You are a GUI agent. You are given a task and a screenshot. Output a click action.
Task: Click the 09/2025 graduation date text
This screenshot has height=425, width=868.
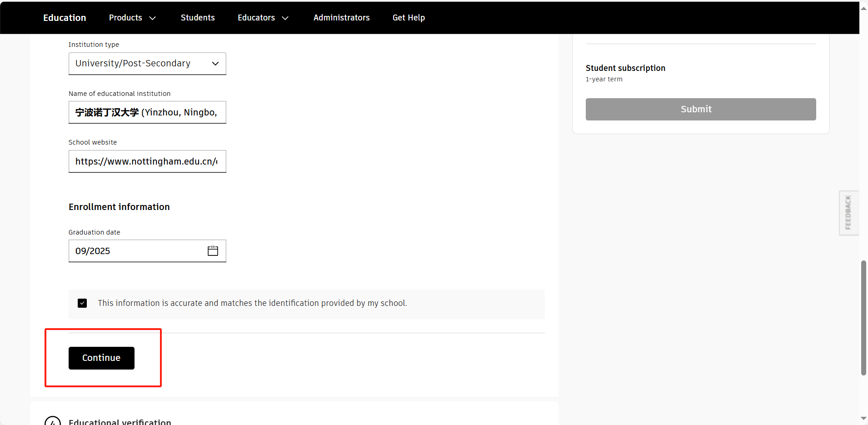tap(93, 251)
